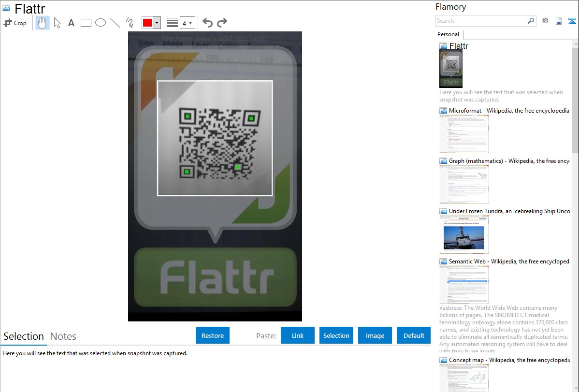Pick the rectangle shape tool
The width and height of the screenshot is (579, 392).
(86, 23)
